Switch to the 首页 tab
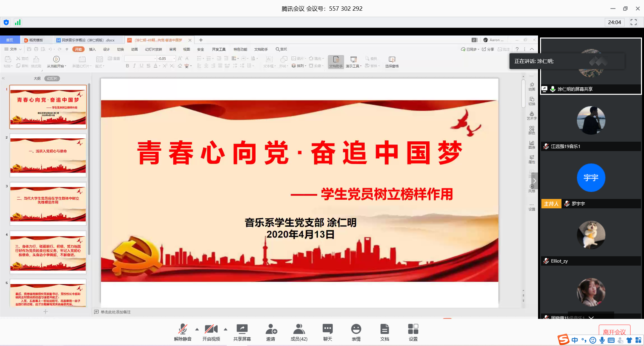This screenshot has height=346, width=644. (x=10, y=40)
